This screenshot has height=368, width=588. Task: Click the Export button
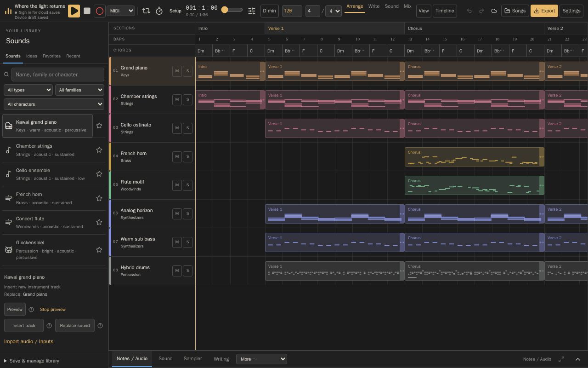[x=544, y=11]
